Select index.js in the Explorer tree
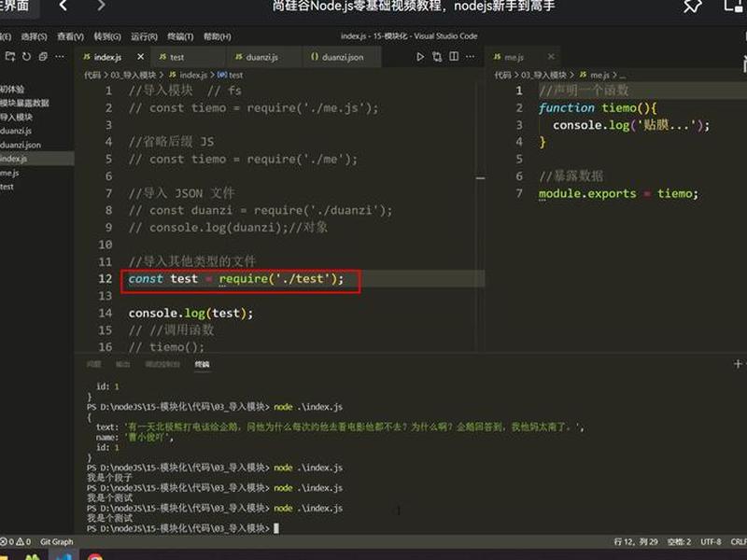The width and height of the screenshot is (747, 560). [x=37, y=159]
